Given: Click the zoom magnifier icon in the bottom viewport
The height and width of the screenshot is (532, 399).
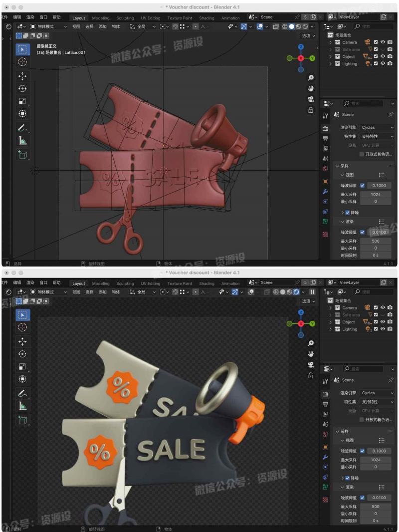Looking at the screenshot, I should pyautogui.click(x=311, y=343).
